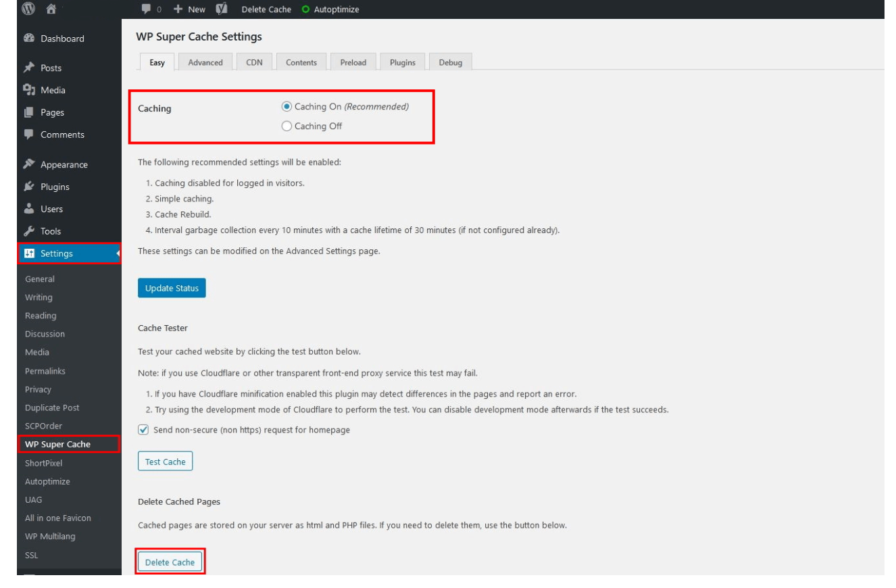The image size is (896, 588).
Task: Click the Pages icon in the sidebar
Action: (30, 112)
